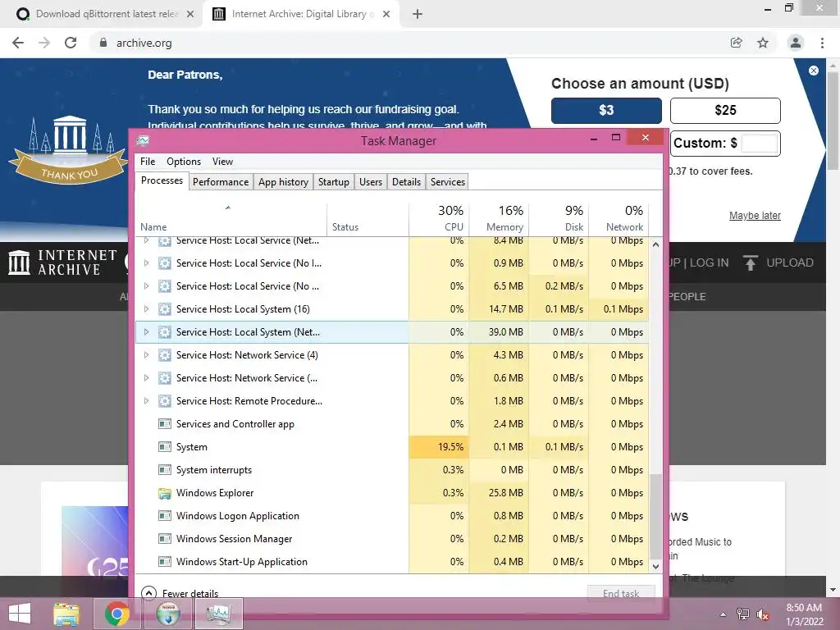Collapse Task Manager with Fewer details
Image resolution: width=840 pixels, height=630 pixels.
pyautogui.click(x=180, y=593)
